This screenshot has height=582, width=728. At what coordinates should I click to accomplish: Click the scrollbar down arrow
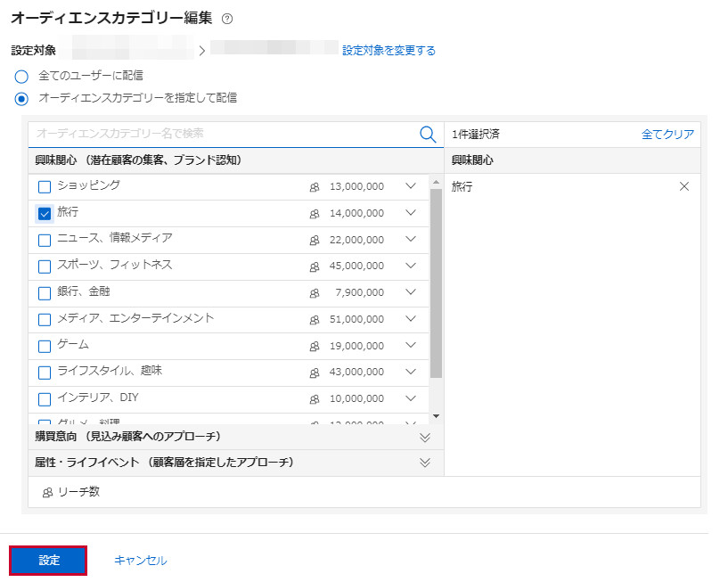click(436, 416)
